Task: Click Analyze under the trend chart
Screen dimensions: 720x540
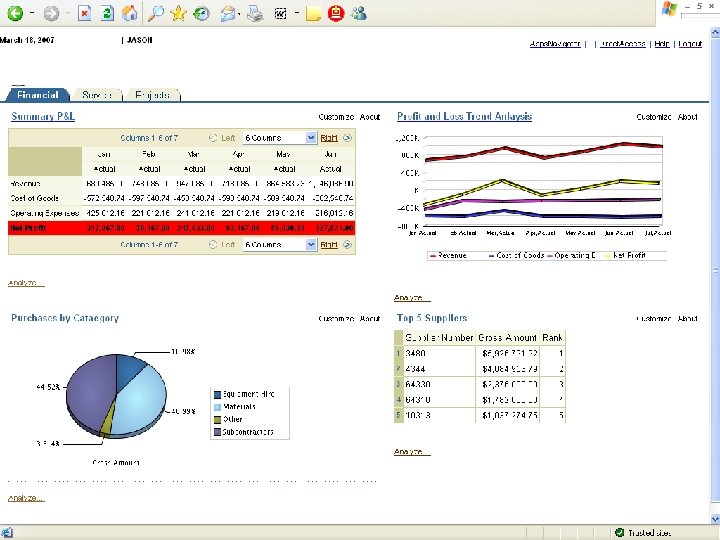Action: [x=412, y=298]
